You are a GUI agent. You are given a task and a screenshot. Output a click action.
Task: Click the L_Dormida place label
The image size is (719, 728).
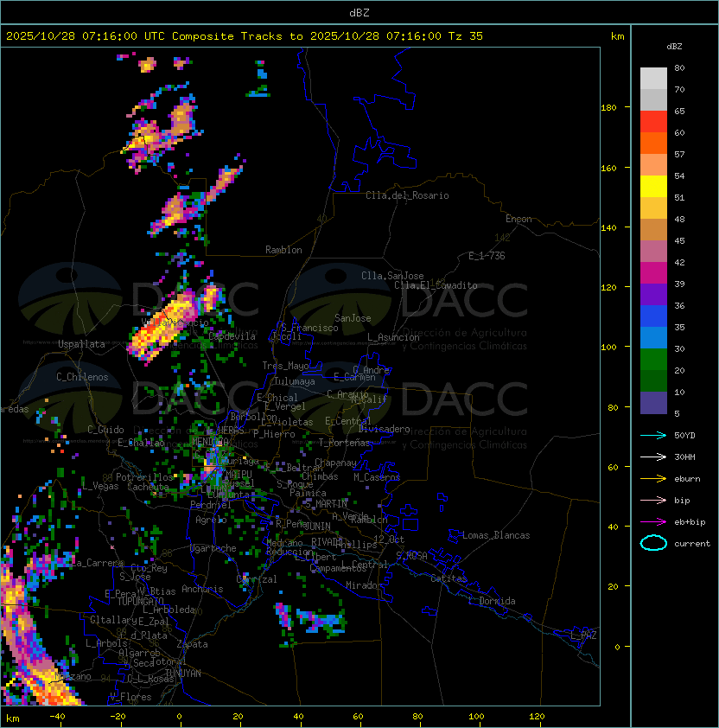click(492, 601)
